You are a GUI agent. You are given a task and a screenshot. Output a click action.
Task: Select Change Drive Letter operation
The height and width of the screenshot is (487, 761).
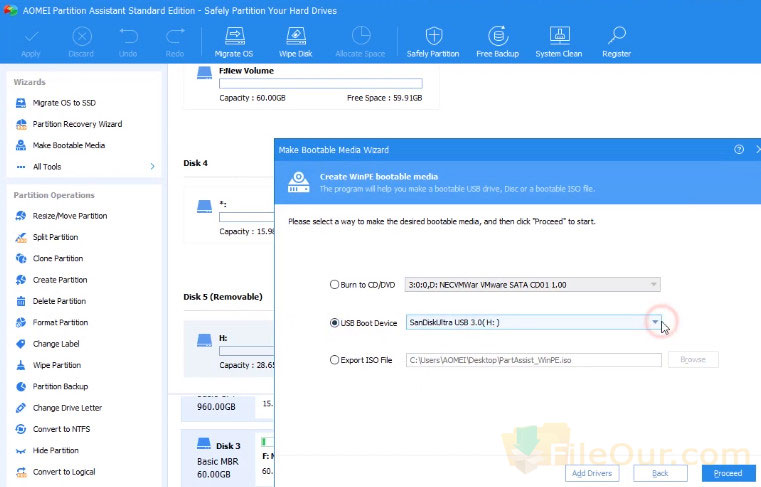(x=58, y=408)
